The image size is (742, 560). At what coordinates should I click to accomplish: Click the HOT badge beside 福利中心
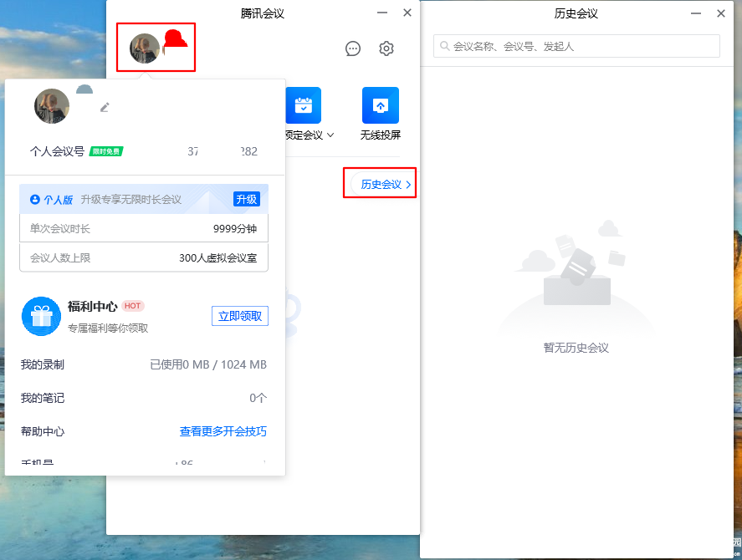132,306
